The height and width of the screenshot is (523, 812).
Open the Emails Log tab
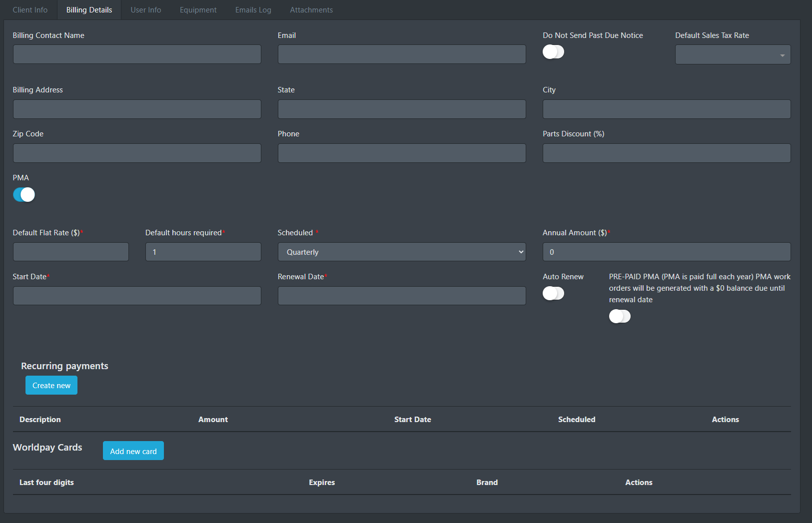click(x=253, y=10)
